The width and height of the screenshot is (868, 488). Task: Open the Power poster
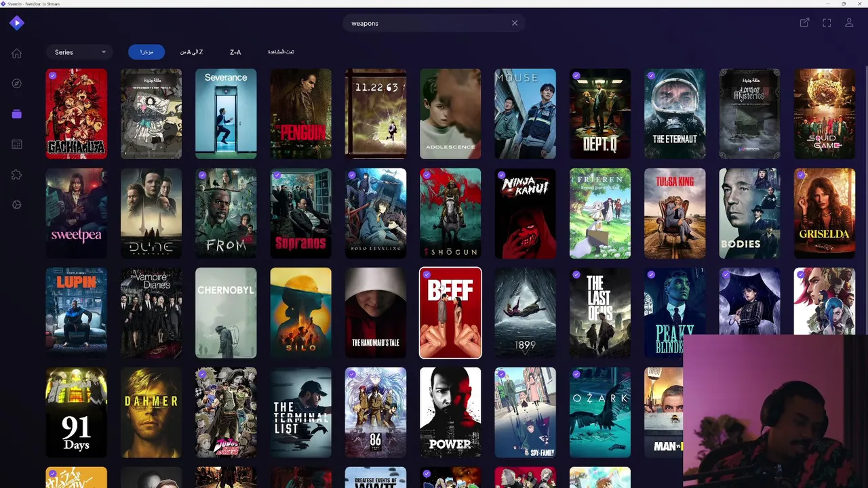450,413
